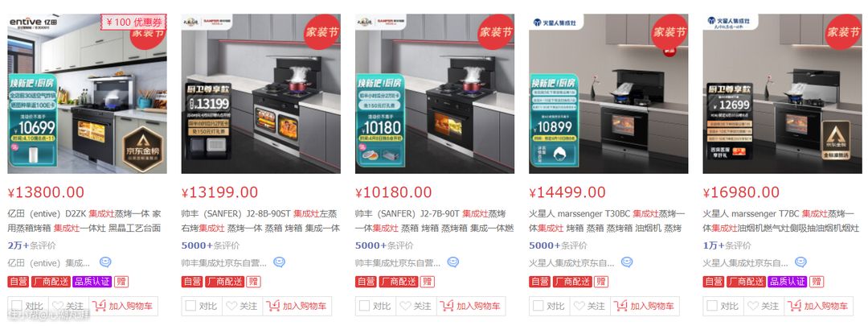The height and width of the screenshot is (330, 868).
Task: Add the ¥13199 帅丰 stove to the cart
Action: 296,306
